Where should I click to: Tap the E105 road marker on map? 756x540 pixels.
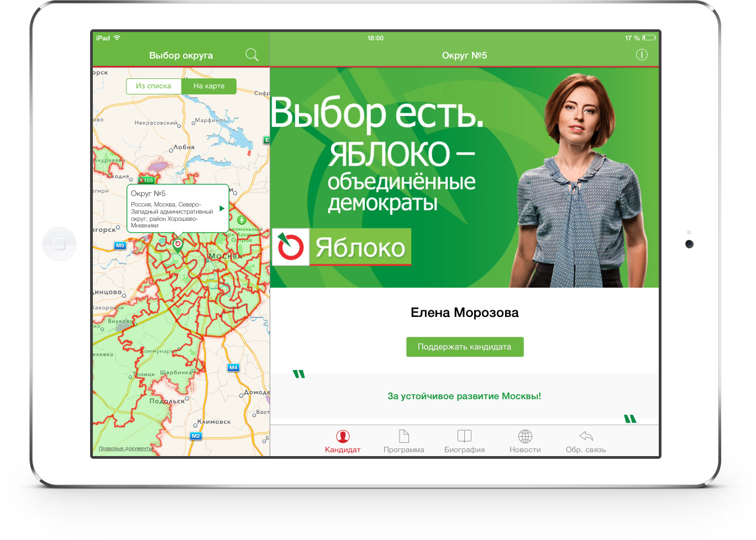(x=146, y=180)
